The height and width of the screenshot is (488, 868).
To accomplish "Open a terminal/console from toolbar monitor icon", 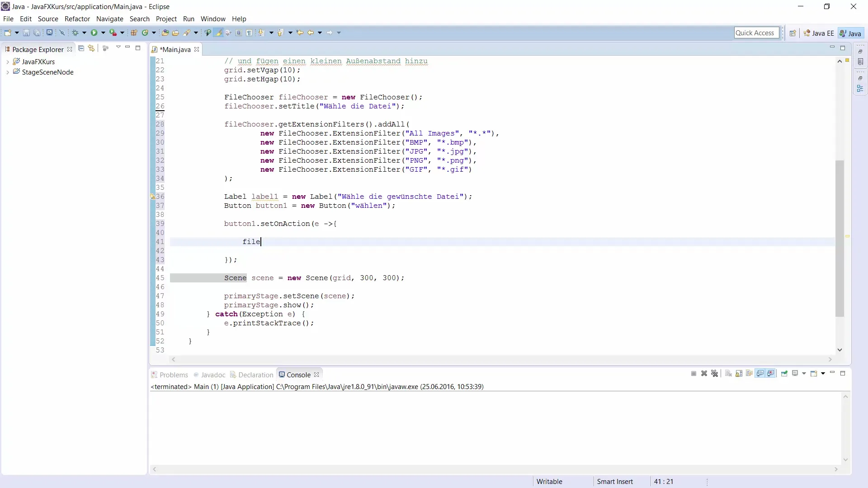I will [49, 33].
